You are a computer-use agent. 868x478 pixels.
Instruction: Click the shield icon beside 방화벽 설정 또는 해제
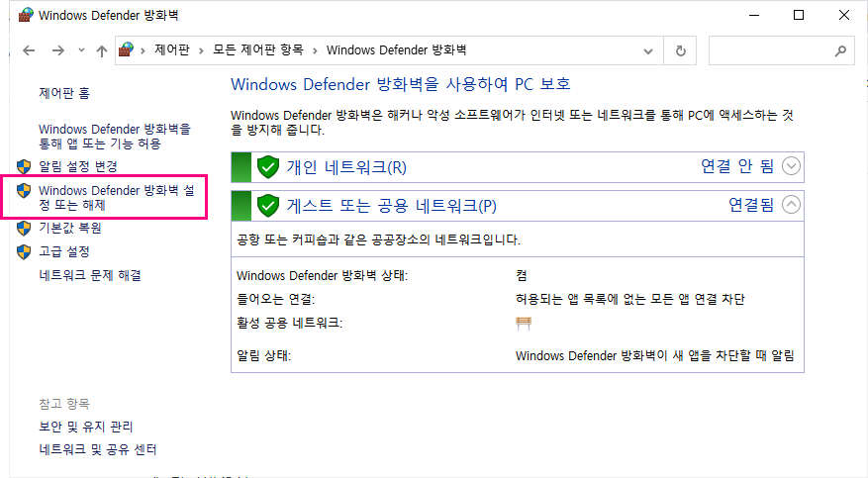coord(24,190)
